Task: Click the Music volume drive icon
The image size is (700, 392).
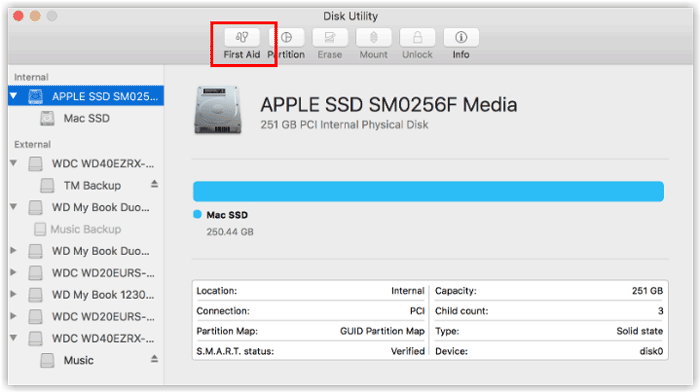Action: coord(47,360)
